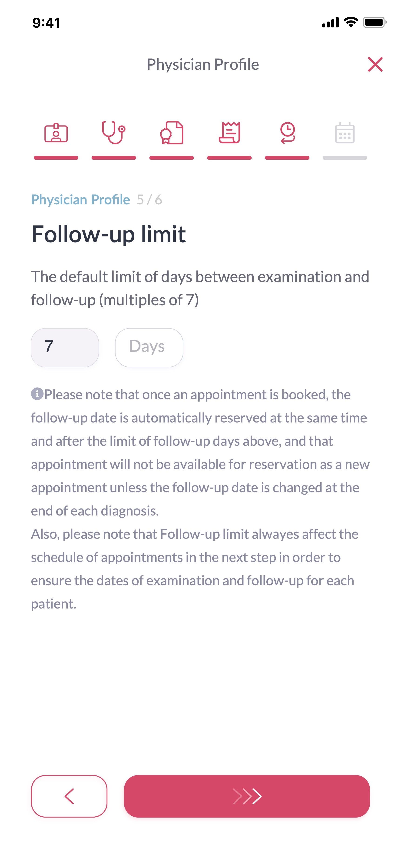Tap the blue Physician Profile breadcrumb label

pyautogui.click(x=80, y=200)
